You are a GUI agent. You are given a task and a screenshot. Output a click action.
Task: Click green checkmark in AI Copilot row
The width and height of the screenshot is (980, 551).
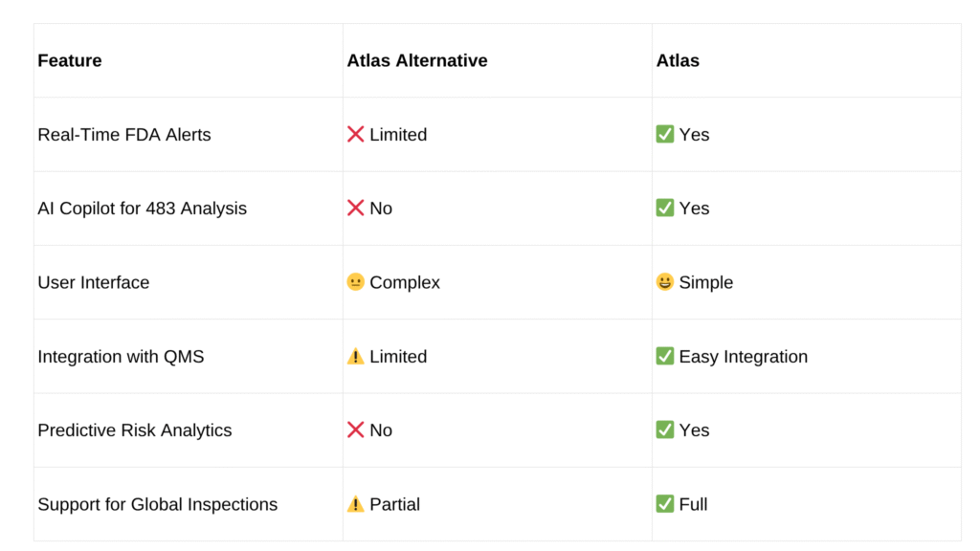pos(665,208)
